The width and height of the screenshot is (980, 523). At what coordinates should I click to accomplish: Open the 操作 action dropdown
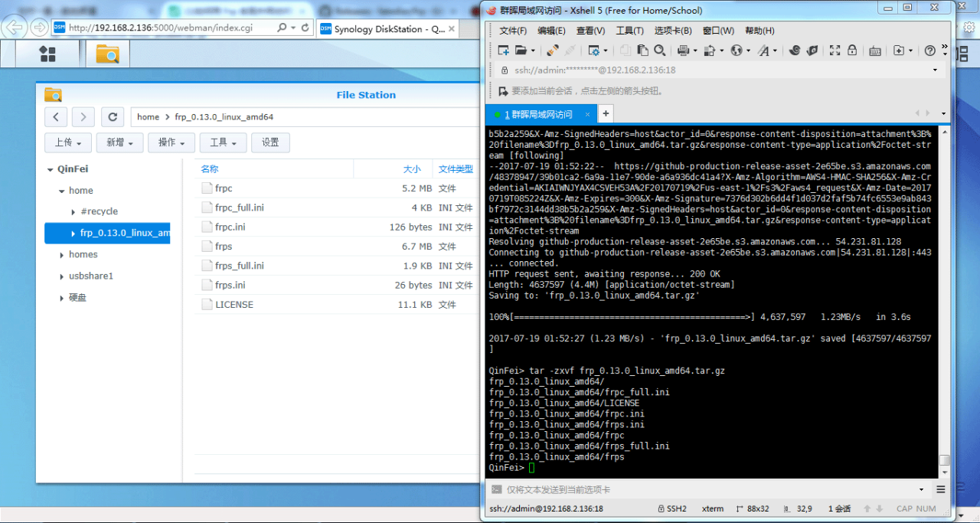click(171, 142)
